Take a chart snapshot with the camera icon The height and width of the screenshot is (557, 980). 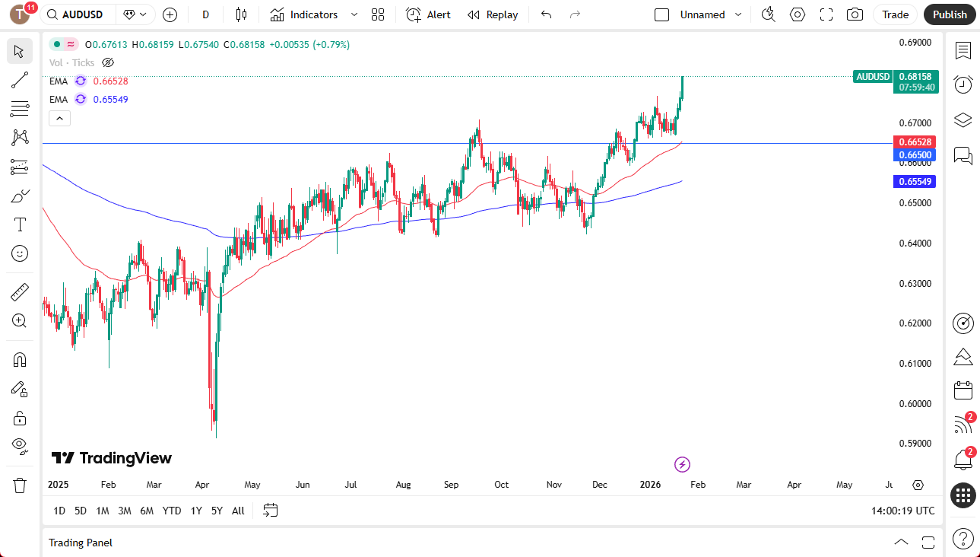tap(854, 14)
